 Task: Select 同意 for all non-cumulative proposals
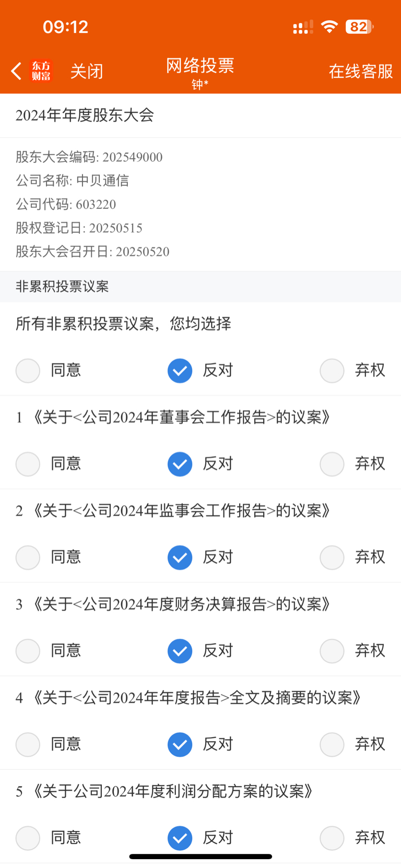28,371
